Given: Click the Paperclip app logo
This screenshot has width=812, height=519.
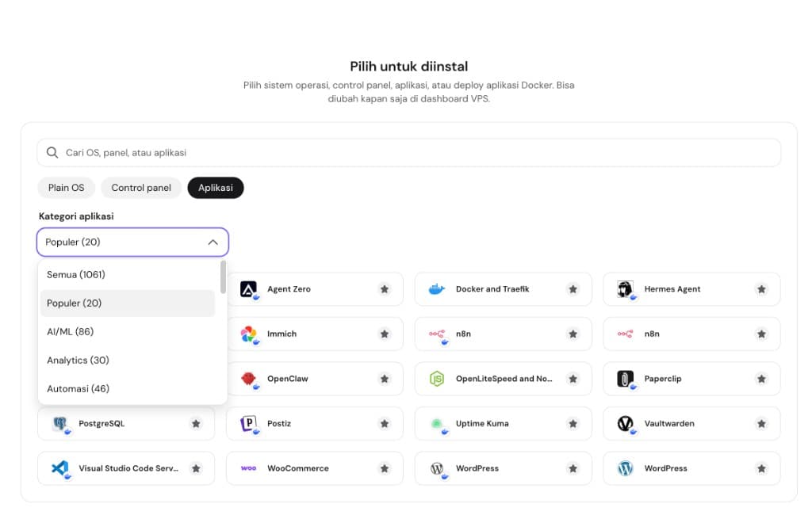Looking at the screenshot, I should pos(625,379).
